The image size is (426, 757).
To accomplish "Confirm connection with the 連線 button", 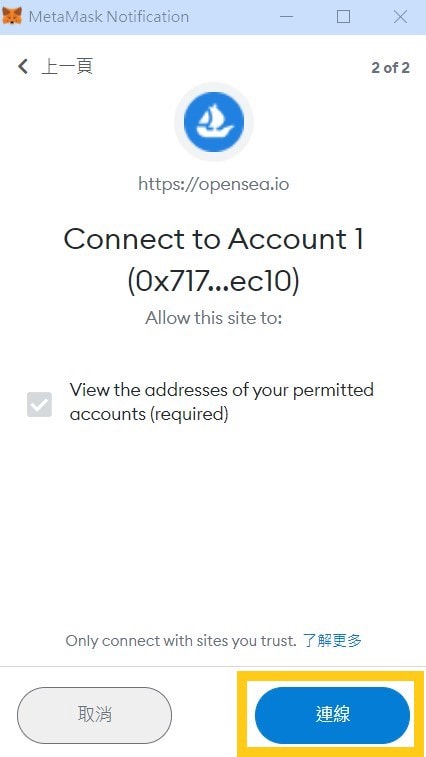I will click(332, 715).
